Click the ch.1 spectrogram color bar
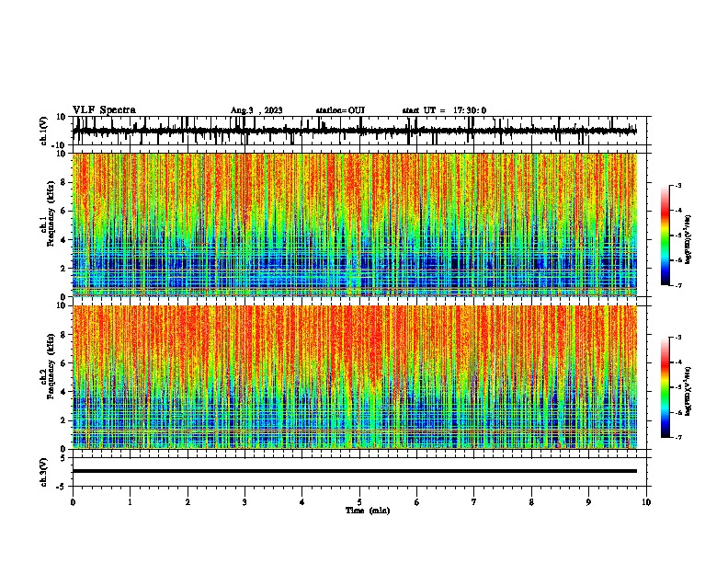The width and height of the screenshot is (728, 563). pos(665,236)
